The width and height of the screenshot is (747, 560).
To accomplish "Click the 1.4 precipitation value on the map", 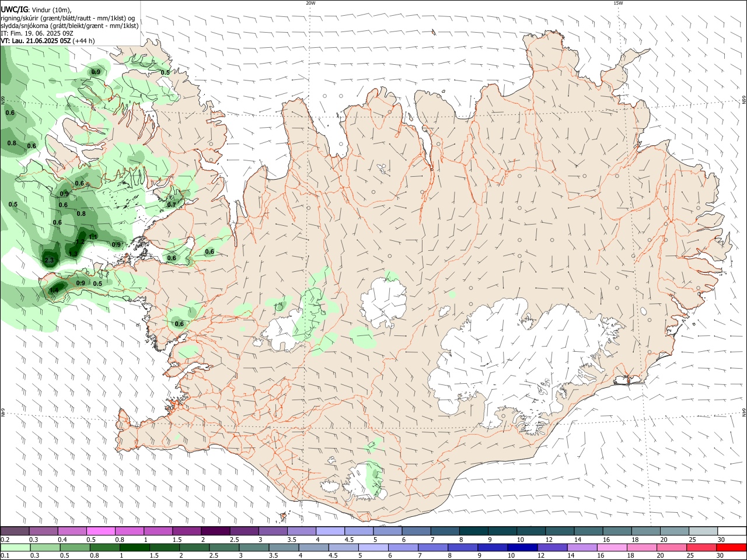I will pyautogui.click(x=54, y=290).
